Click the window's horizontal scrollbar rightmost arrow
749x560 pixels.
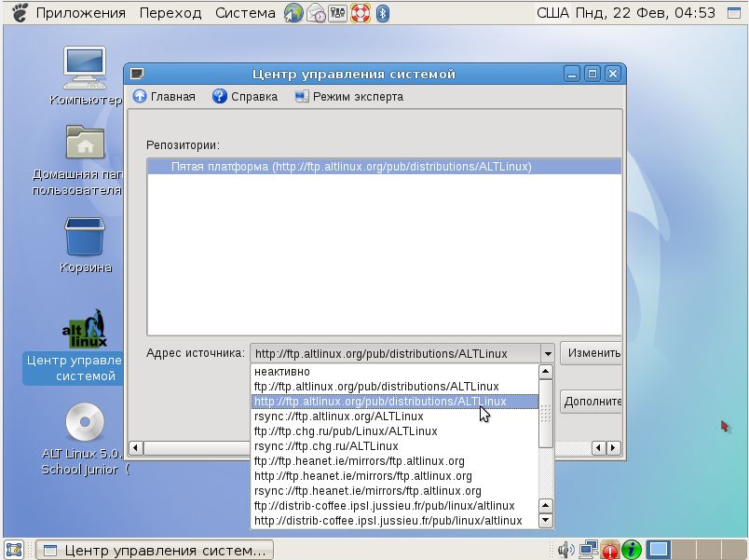click(614, 447)
